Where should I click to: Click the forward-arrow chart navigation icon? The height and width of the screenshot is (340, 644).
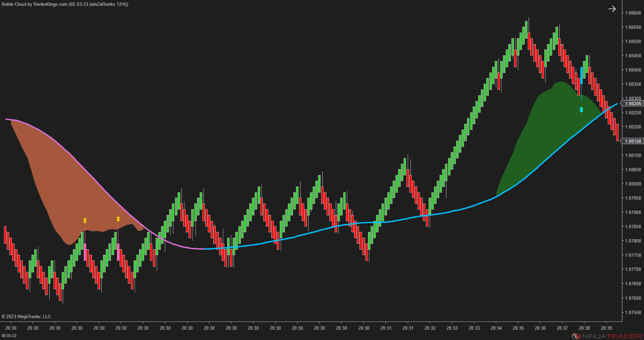pos(612,8)
